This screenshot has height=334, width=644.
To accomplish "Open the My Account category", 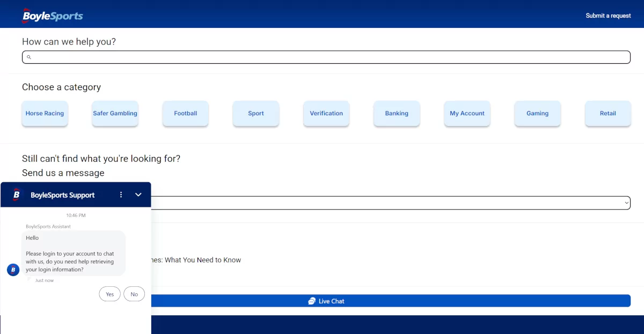I will 467,114.
